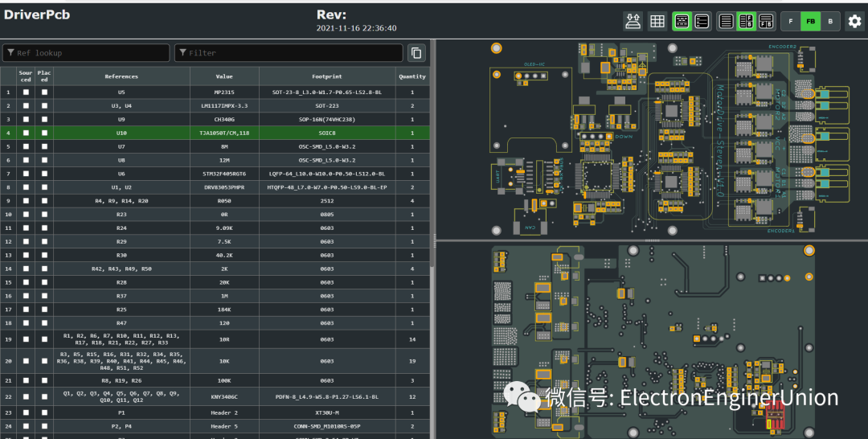This screenshot has height=439, width=868.
Task: Select the R42, R43, R49, R50 references
Action: pos(121,269)
